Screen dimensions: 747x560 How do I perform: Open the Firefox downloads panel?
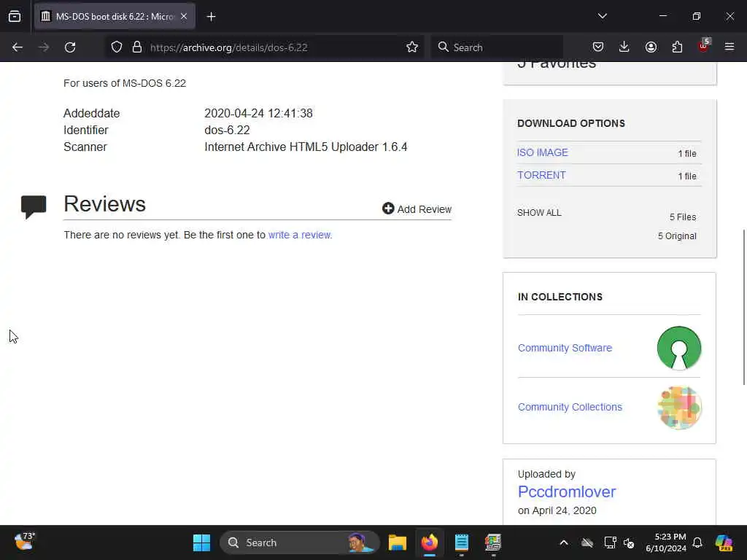[624, 47]
